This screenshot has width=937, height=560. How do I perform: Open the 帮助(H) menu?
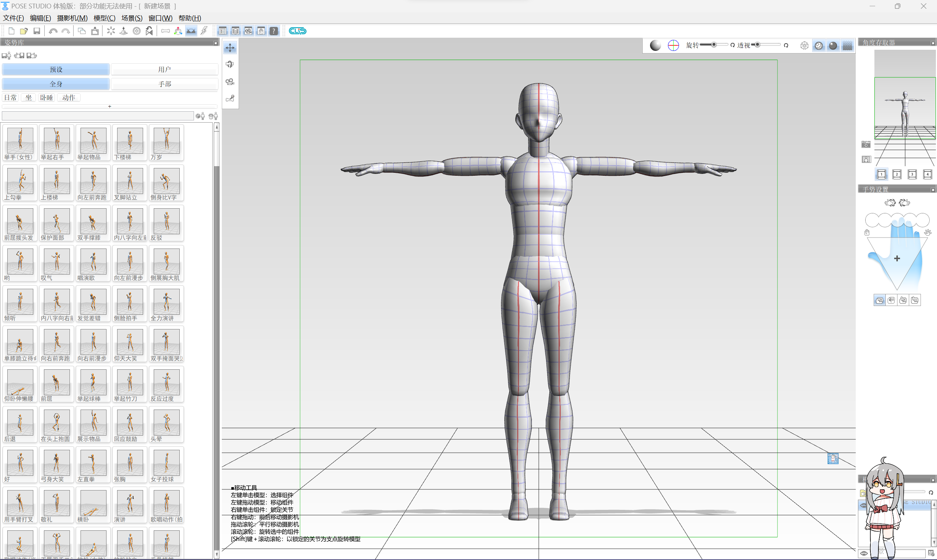[190, 18]
